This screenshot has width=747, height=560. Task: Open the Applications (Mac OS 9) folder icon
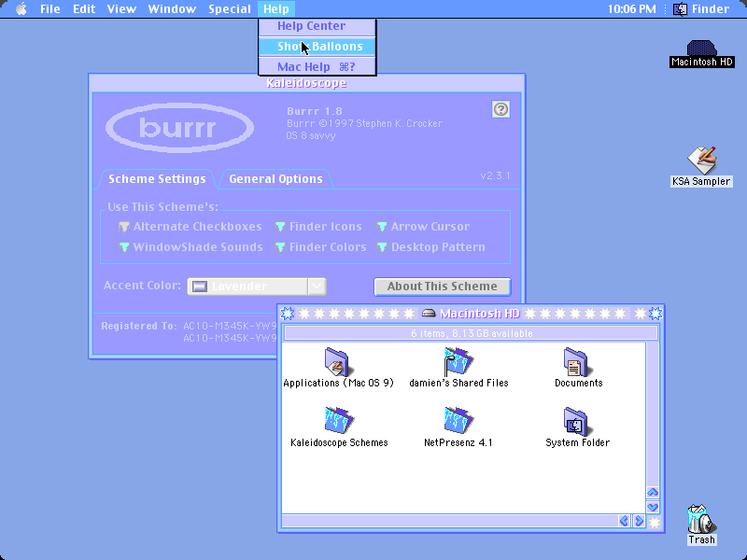pyautogui.click(x=337, y=362)
